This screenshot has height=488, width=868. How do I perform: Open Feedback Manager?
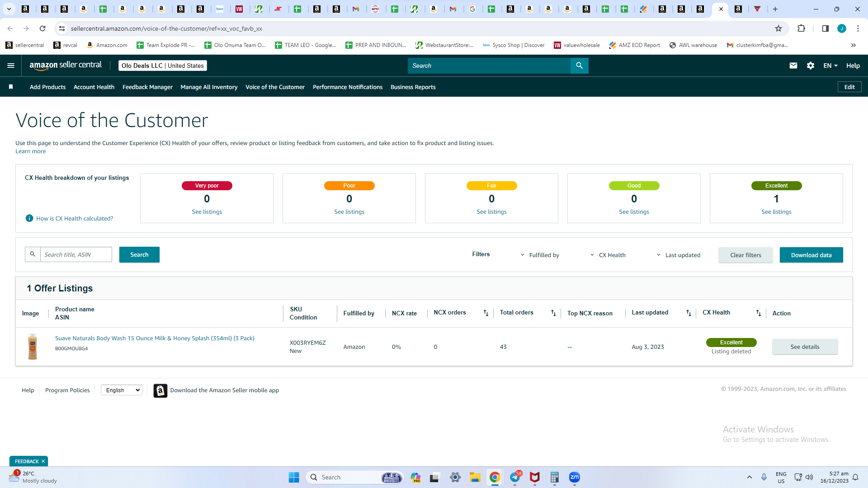(147, 87)
